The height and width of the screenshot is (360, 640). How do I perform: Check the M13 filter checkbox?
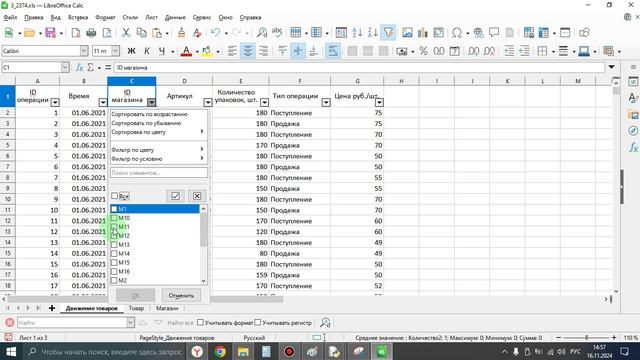[x=114, y=244]
